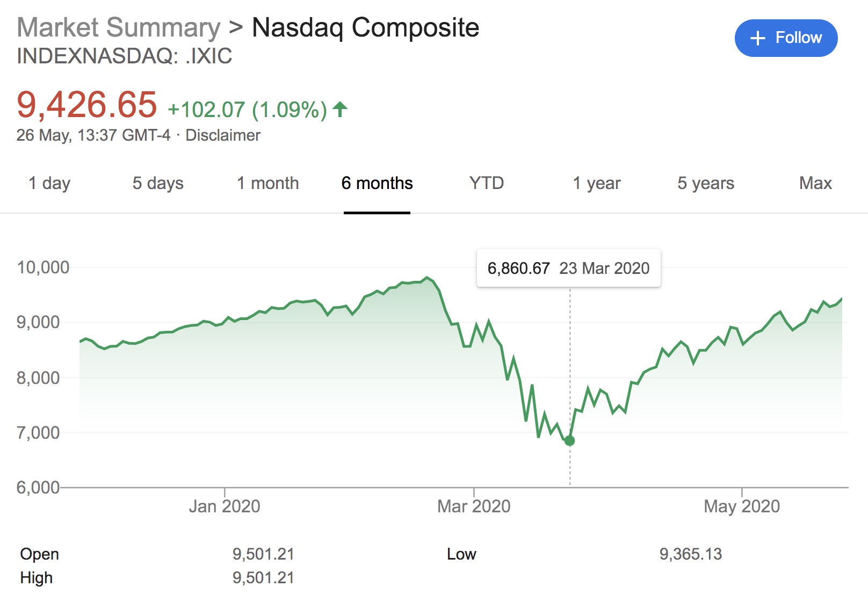Click the current price 9,426.65

point(87,105)
